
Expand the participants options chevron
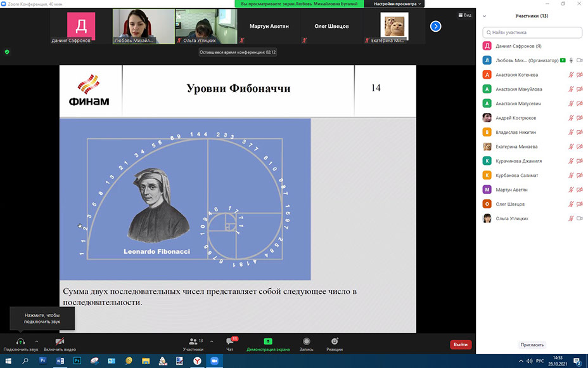(x=212, y=341)
